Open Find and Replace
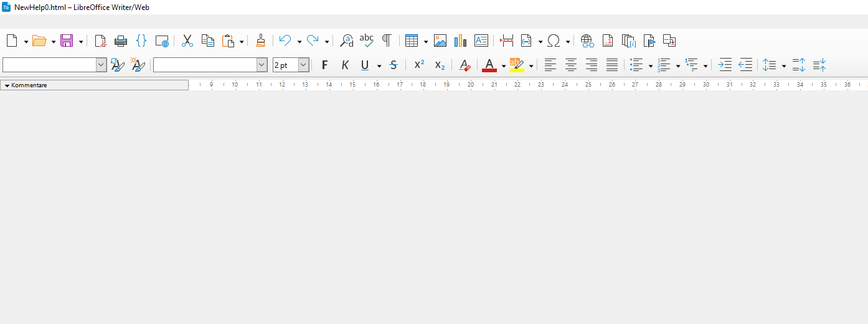The image size is (868, 324). point(346,41)
